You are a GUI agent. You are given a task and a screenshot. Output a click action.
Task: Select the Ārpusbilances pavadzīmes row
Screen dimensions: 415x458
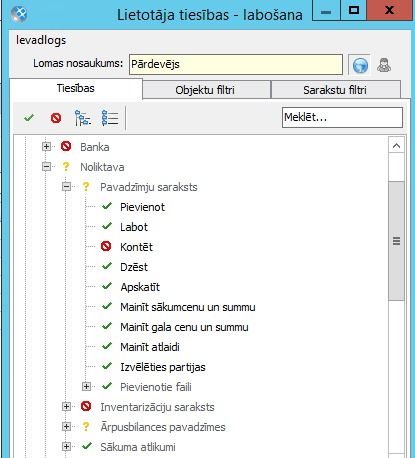pyautogui.click(x=163, y=427)
